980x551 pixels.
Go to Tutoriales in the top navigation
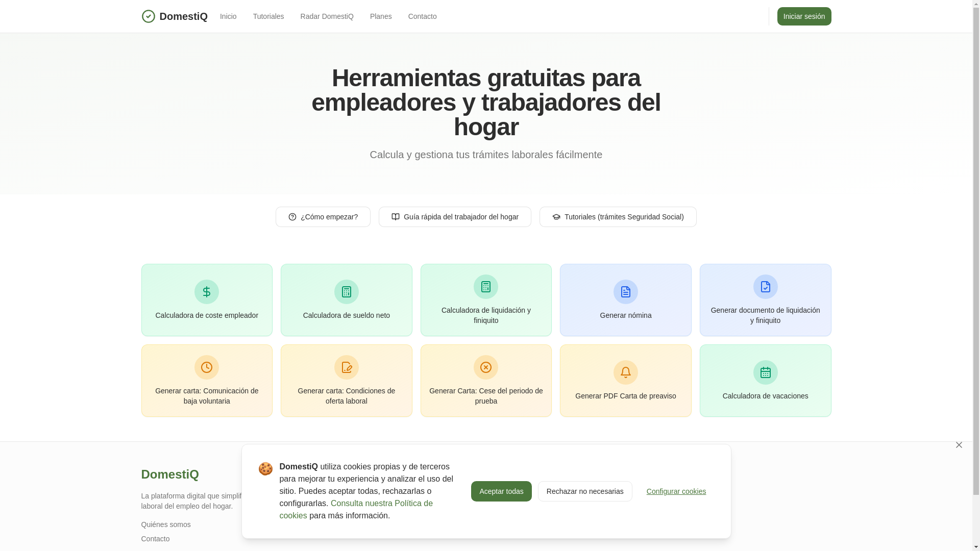[268, 16]
